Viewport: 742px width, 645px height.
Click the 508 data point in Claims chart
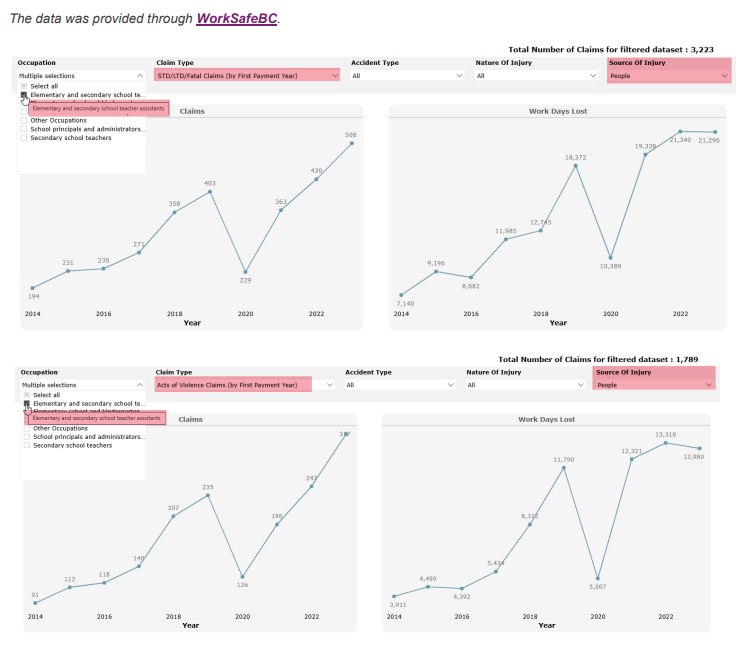pos(352,143)
